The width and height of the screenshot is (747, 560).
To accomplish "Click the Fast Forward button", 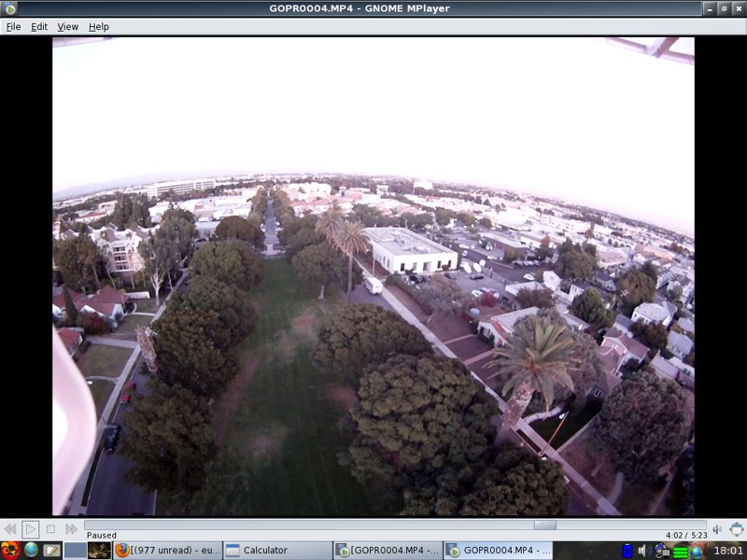I will click(x=72, y=529).
